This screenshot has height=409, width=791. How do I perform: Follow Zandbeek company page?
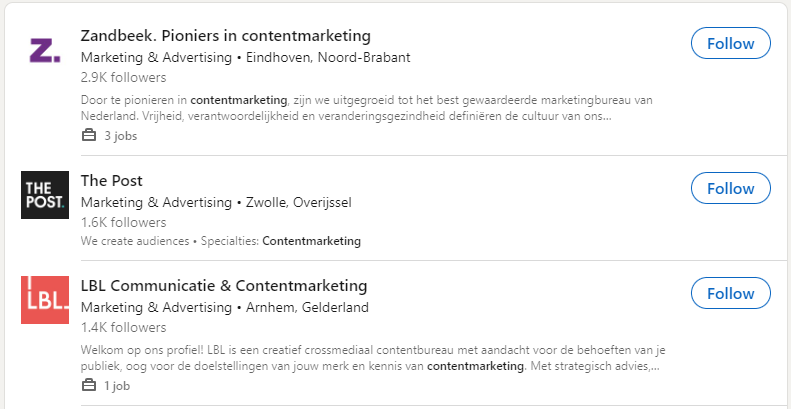[730, 44]
